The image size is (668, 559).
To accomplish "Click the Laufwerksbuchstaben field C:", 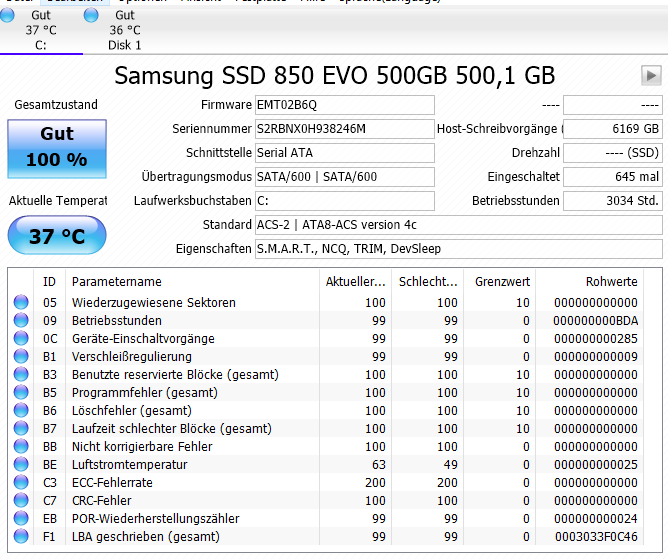I will point(345,201).
